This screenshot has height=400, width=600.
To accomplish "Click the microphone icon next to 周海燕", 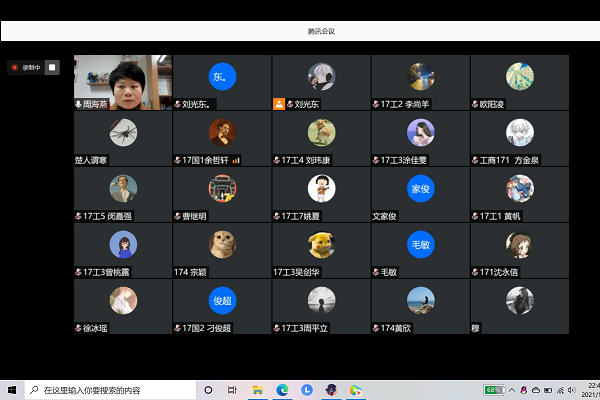I will 79,104.
